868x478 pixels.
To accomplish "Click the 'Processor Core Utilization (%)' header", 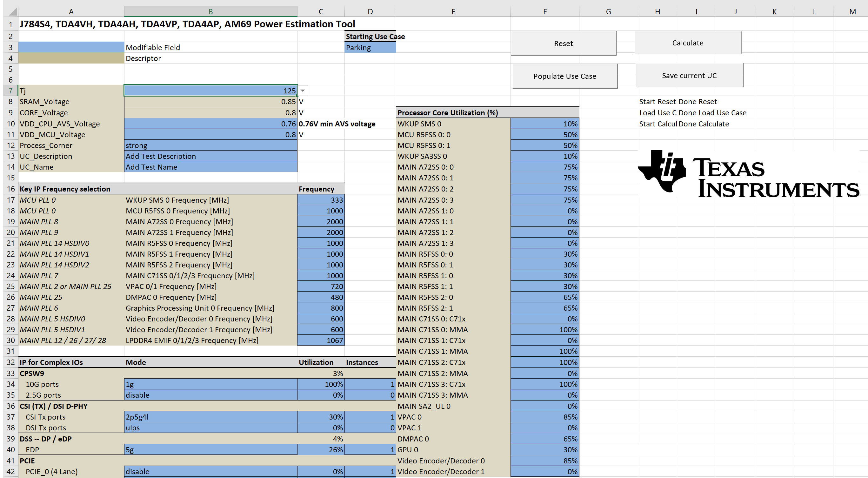I will coord(447,112).
